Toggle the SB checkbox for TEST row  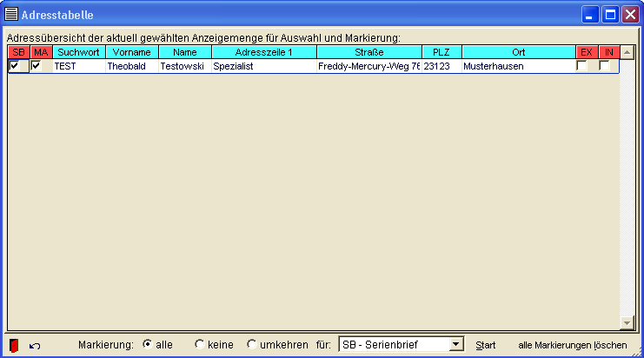pos(15,66)
